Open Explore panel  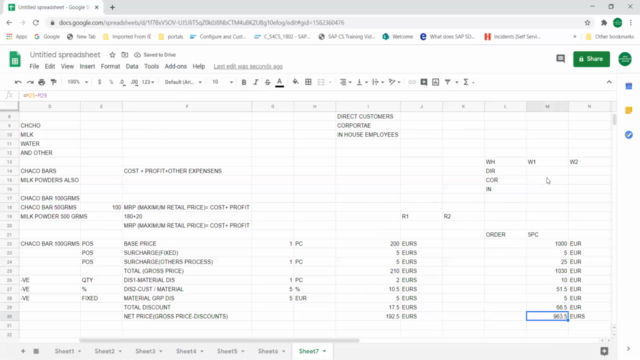coord(604,351)
